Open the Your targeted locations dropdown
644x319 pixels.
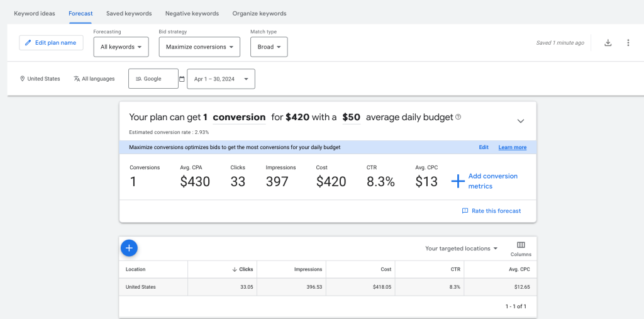click(x=461, y=249)
